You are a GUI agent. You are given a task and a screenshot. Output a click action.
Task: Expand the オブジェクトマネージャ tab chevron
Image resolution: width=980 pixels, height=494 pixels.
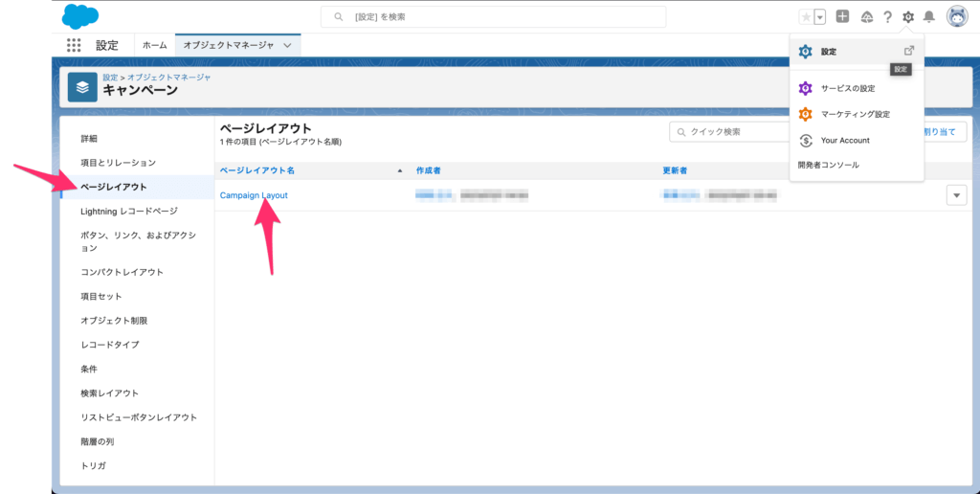click(x=288, y=45)
